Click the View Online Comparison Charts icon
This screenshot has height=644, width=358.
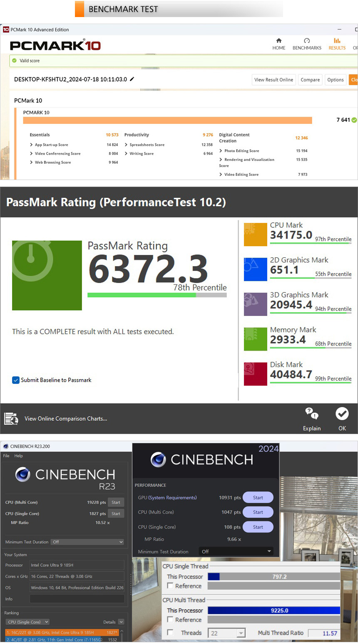pos(11,418)
